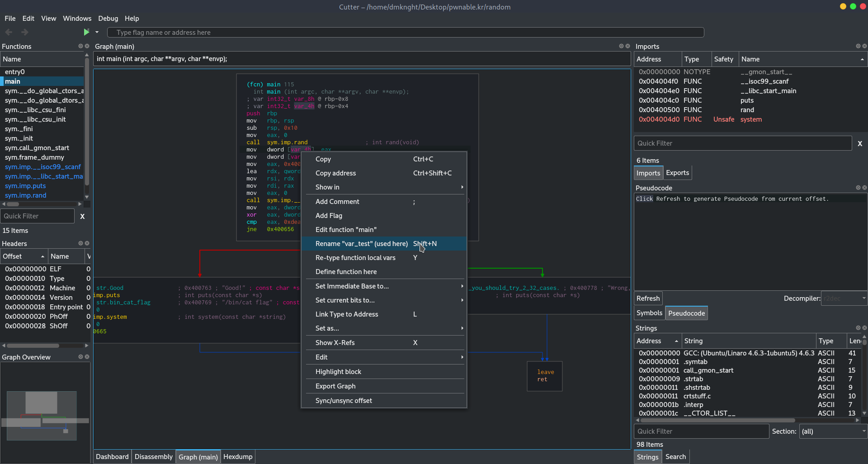868x464 pixels.
Task: Click the Functions Quick Filter field
Action: (38, 216)
